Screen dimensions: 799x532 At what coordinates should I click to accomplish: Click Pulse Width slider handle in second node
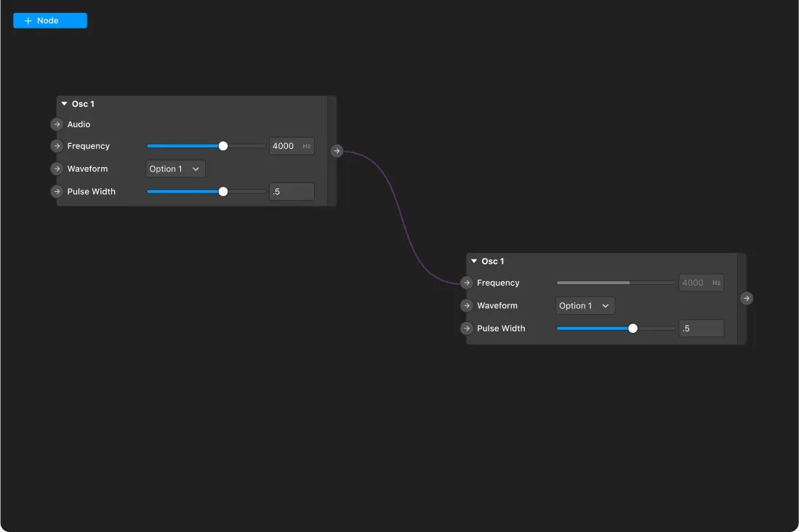coord(633,329)
